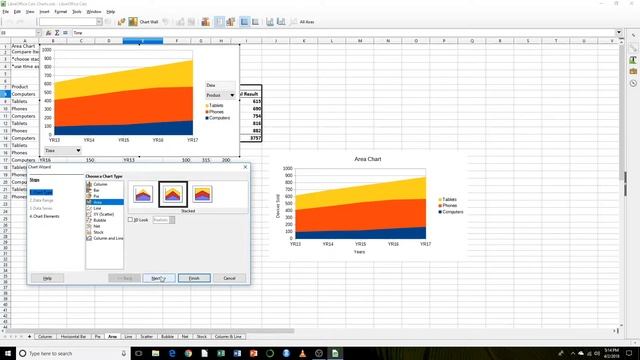Click the formula bar input line
The height and width of the screenshot is (360, 640).
[343, 33]
